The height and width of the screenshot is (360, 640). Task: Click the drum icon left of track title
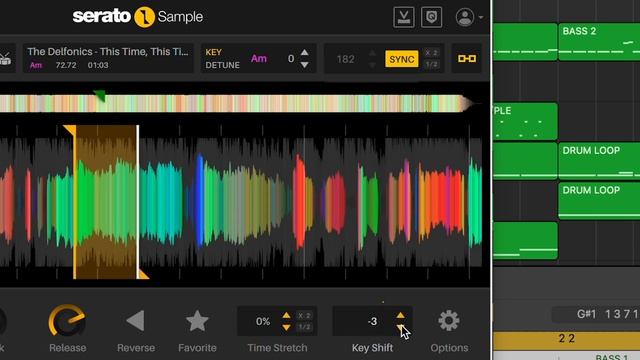pyautogui.click(x=5, y=59)
